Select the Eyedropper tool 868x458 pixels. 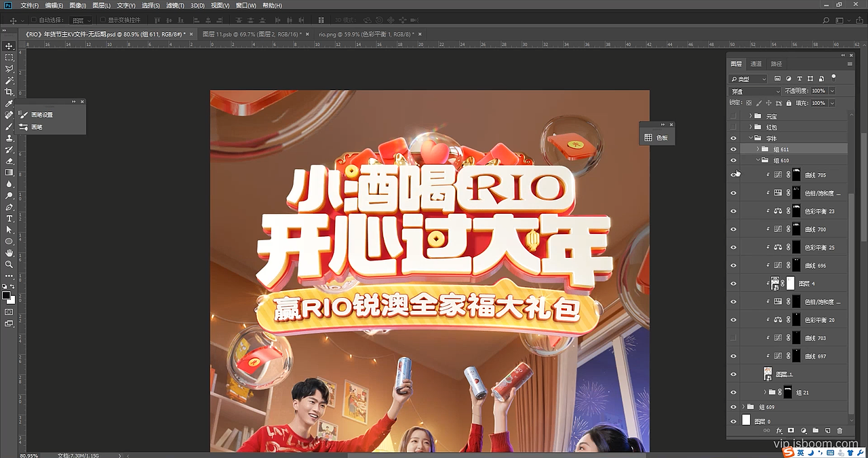point(9,104)
